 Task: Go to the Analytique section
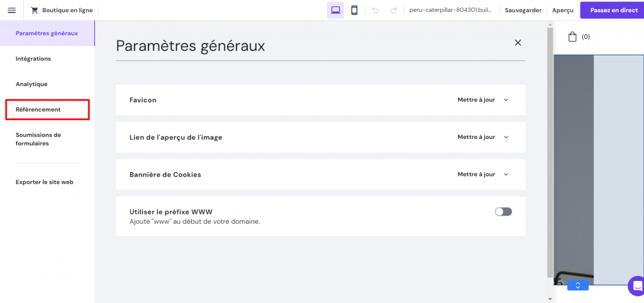tap(31, 84)
